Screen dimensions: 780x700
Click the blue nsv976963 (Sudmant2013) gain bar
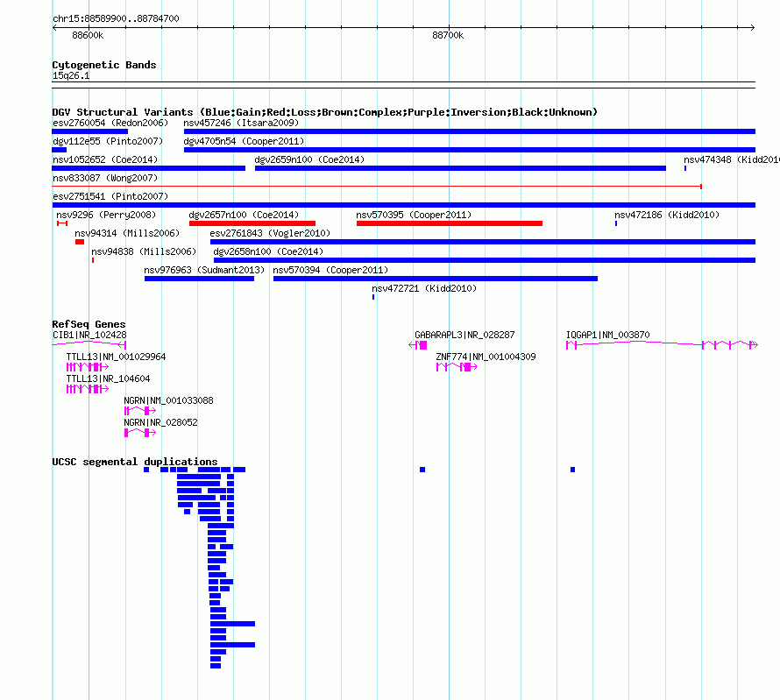coord(200,279)
